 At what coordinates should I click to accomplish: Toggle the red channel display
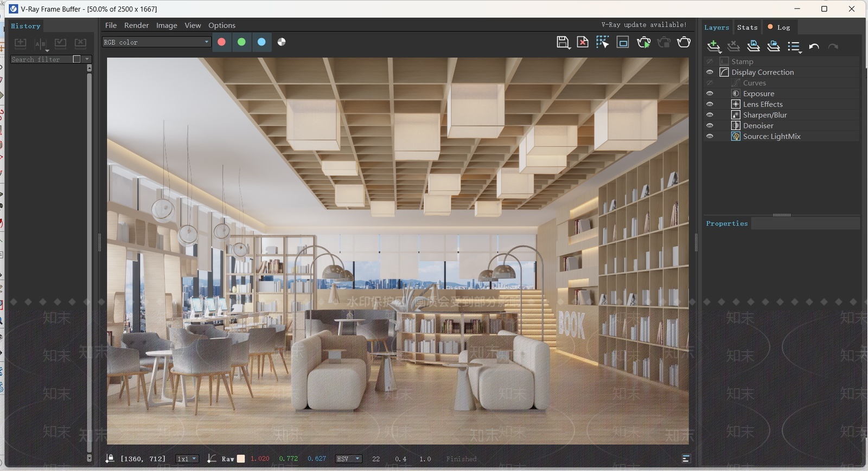pyautogui.click(x=221, y=42)
